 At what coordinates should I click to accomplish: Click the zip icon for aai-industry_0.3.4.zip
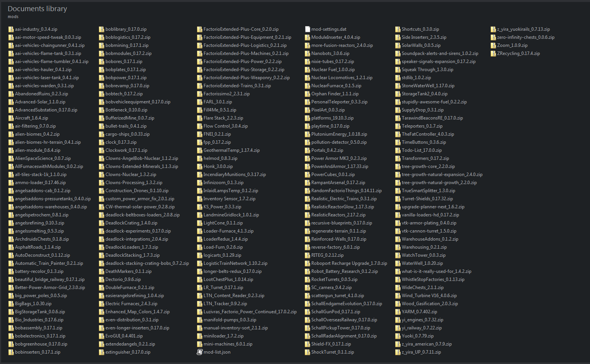tap(11, 29)
